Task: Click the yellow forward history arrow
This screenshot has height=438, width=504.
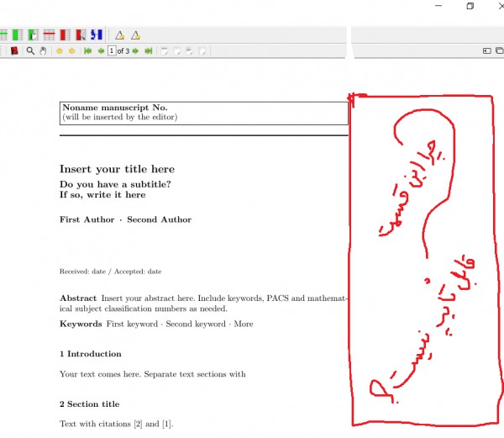Action: click(71, 51)
